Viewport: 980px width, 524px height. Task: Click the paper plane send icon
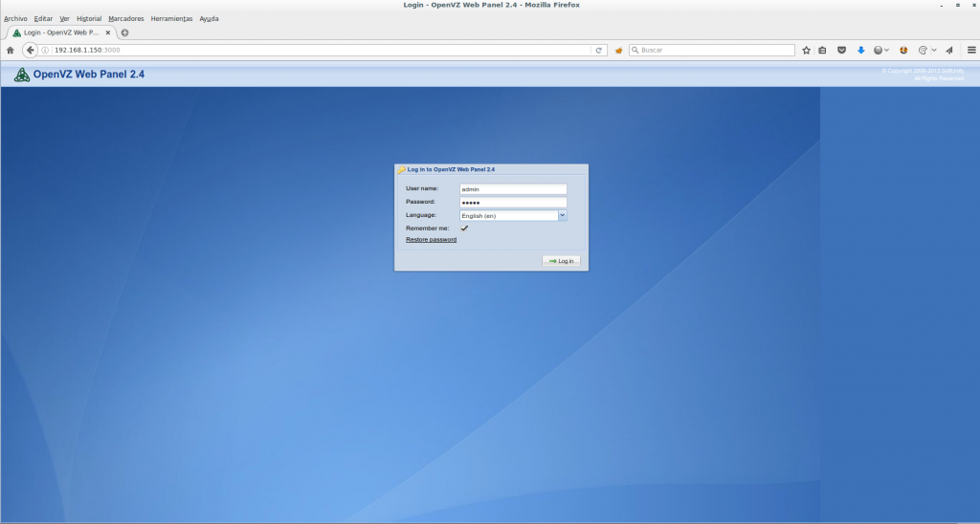point(949,50)
